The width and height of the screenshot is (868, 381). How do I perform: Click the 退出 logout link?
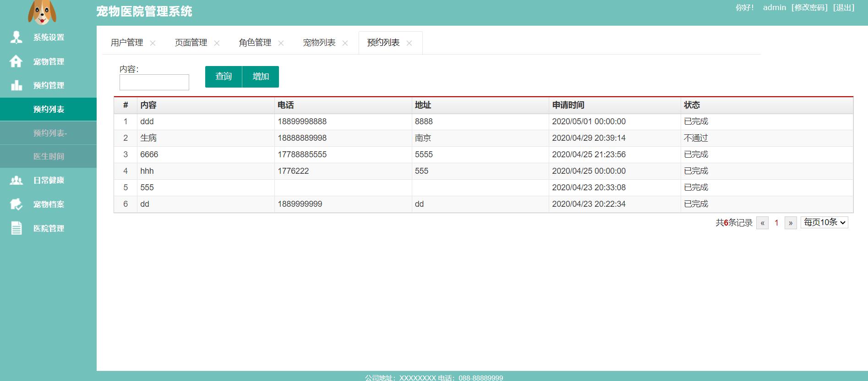[843, 7]
